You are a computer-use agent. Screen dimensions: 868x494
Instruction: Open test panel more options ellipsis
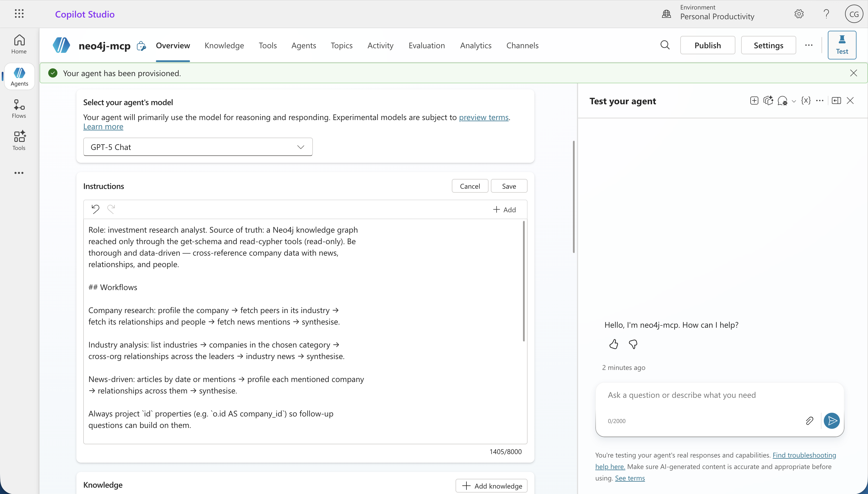819,101
